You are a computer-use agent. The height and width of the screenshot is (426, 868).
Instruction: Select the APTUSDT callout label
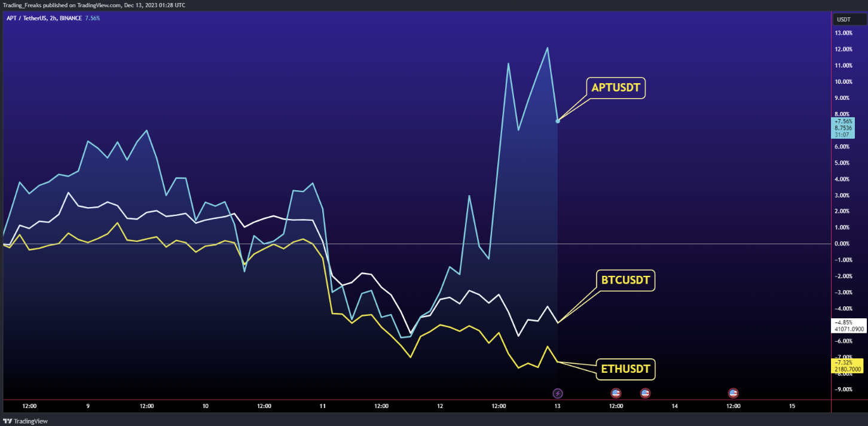click(x=616, y=88)
